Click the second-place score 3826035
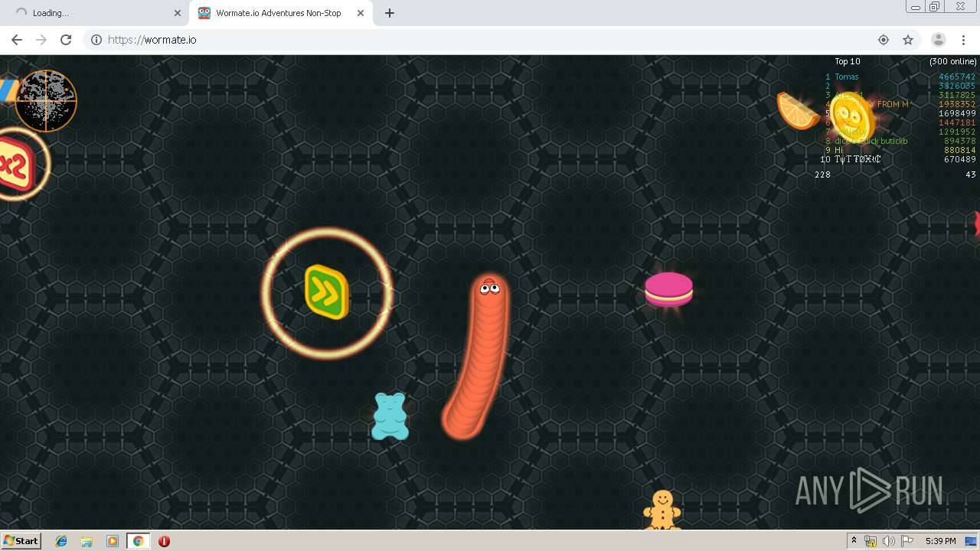The height and width of the screenshot is (551, 980). tap(958, 86)
